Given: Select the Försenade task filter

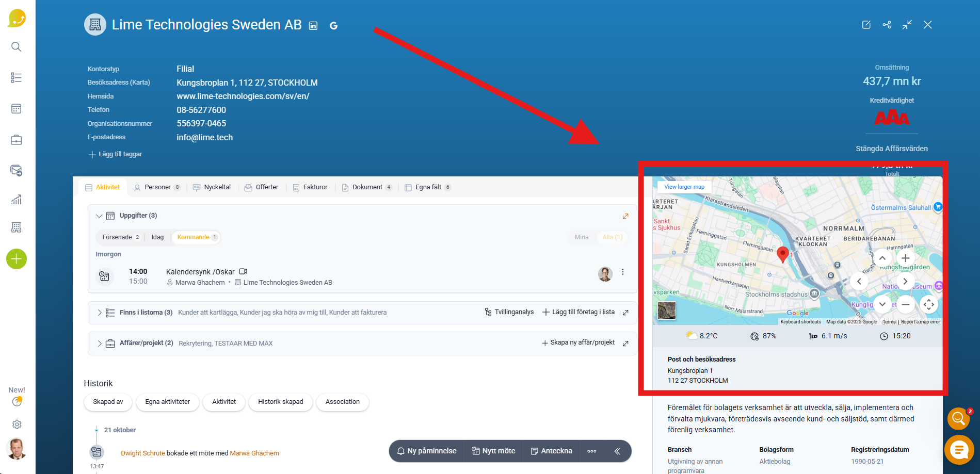Looking at the screenshot, I should click(x=121, y=237).
